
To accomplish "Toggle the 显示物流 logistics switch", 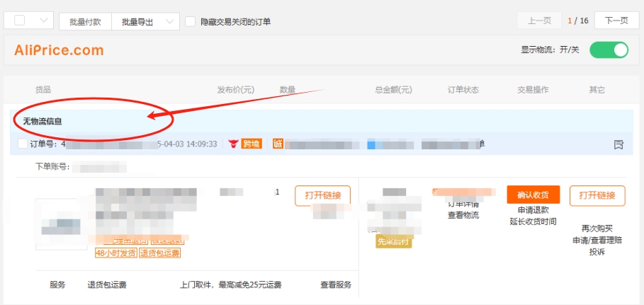I will 609,50.
